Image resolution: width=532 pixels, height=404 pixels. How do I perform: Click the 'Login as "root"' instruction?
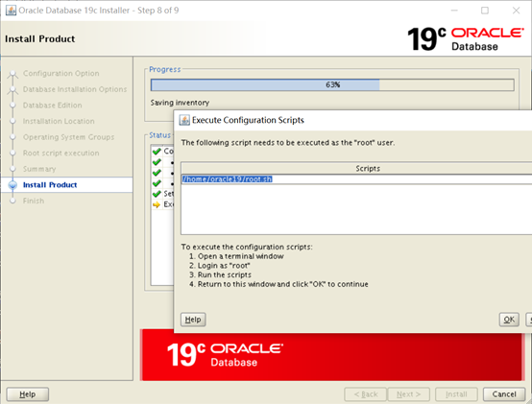point(224,266)
